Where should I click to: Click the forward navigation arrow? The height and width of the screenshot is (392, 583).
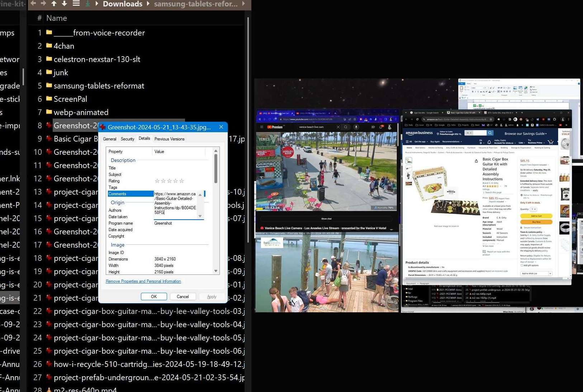coord(43,4)
